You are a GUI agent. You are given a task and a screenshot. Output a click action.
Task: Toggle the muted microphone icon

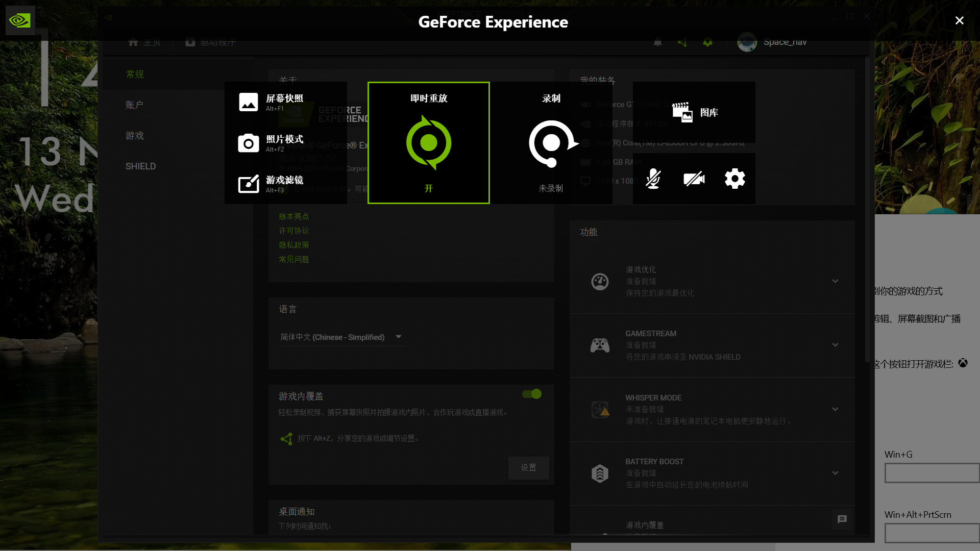click(x=653, y=179)
